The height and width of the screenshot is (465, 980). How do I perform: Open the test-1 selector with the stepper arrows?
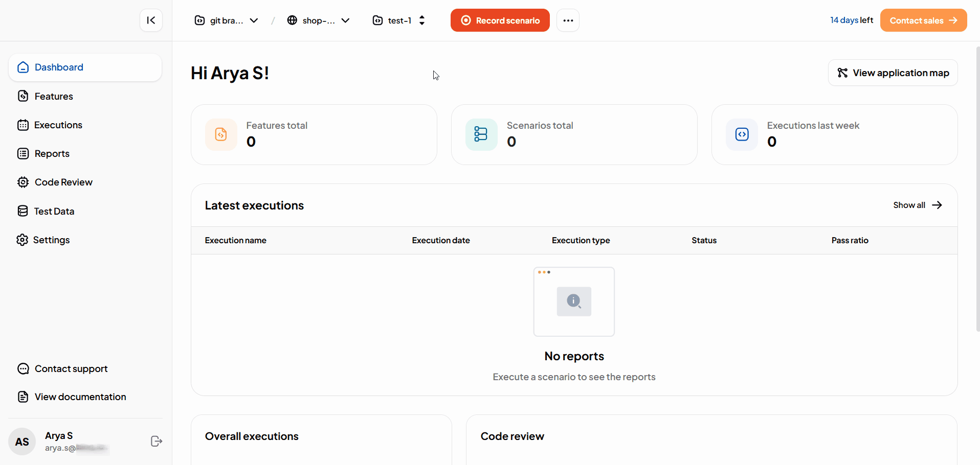[x=422, y=20]
